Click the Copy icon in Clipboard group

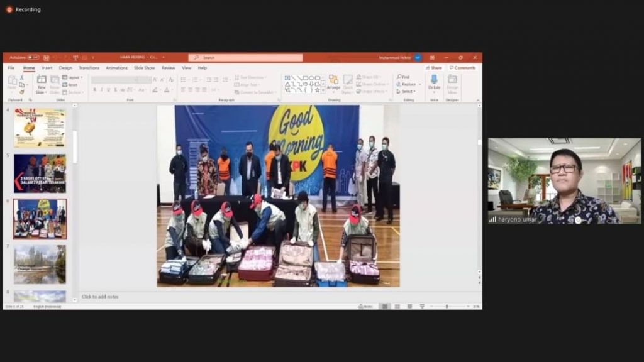(22, 85)
